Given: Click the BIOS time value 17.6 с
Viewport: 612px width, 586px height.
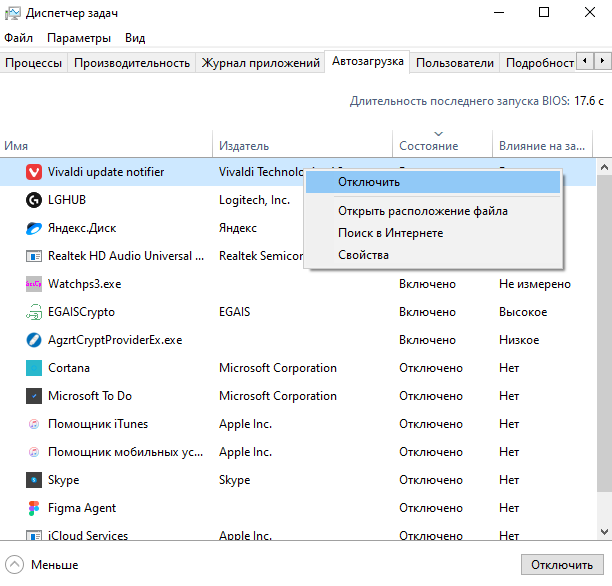Looking at the screenshot, I should 589,101.
